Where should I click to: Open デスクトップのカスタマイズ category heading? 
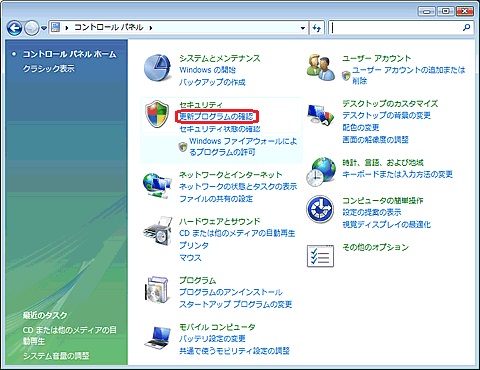(x=390, y=103)
